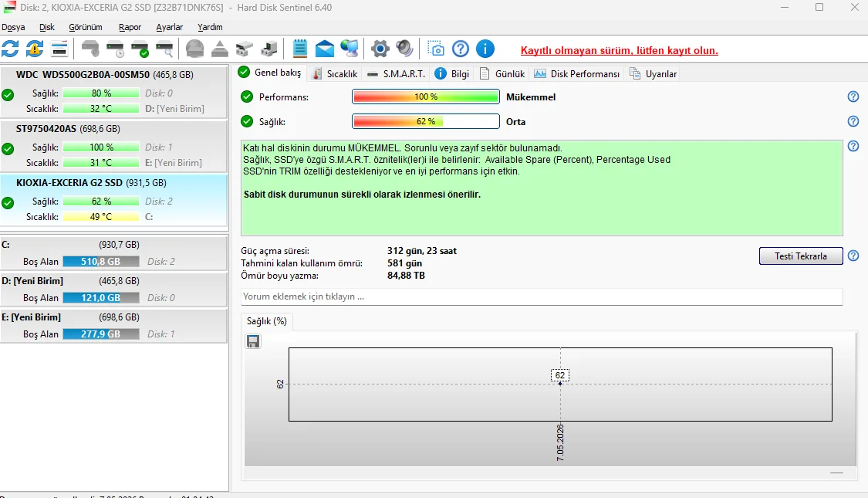Click the globe and monitor network icon

pos(350,49)
